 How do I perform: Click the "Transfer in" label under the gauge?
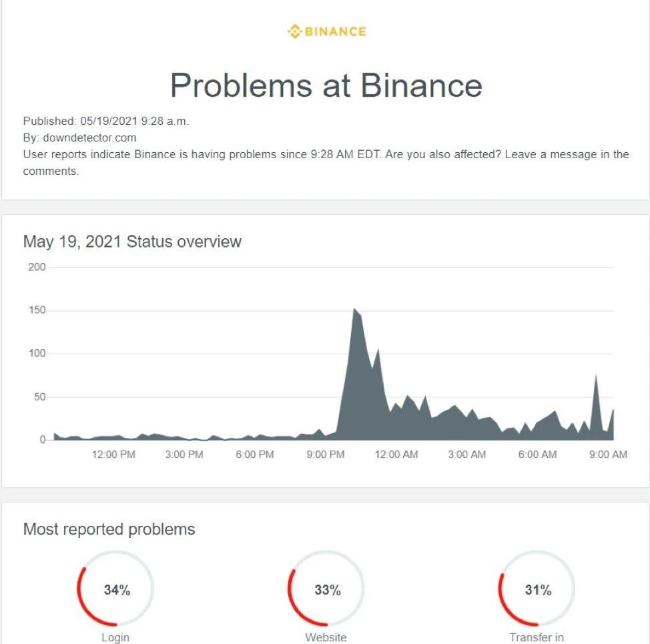[537, 637]
